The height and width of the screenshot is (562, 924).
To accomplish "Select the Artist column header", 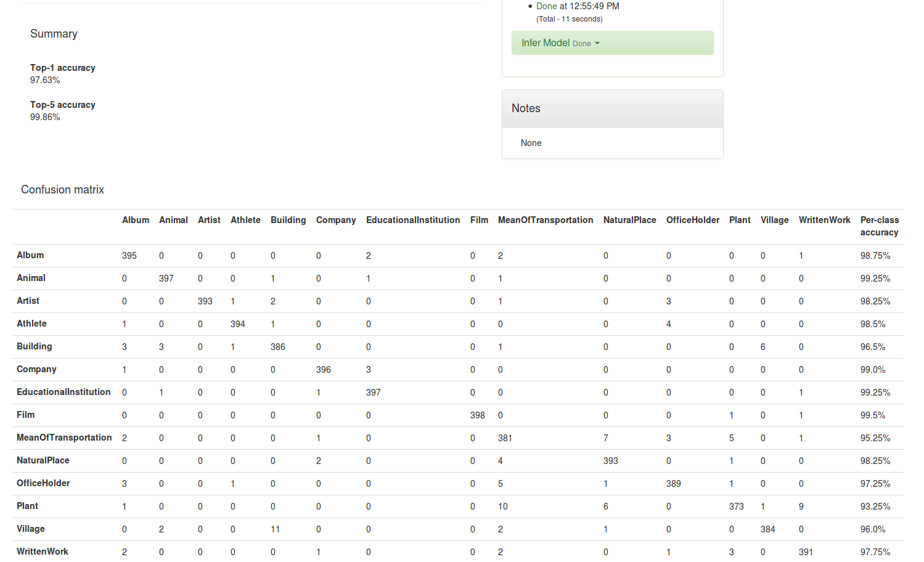I will (209, 220).
